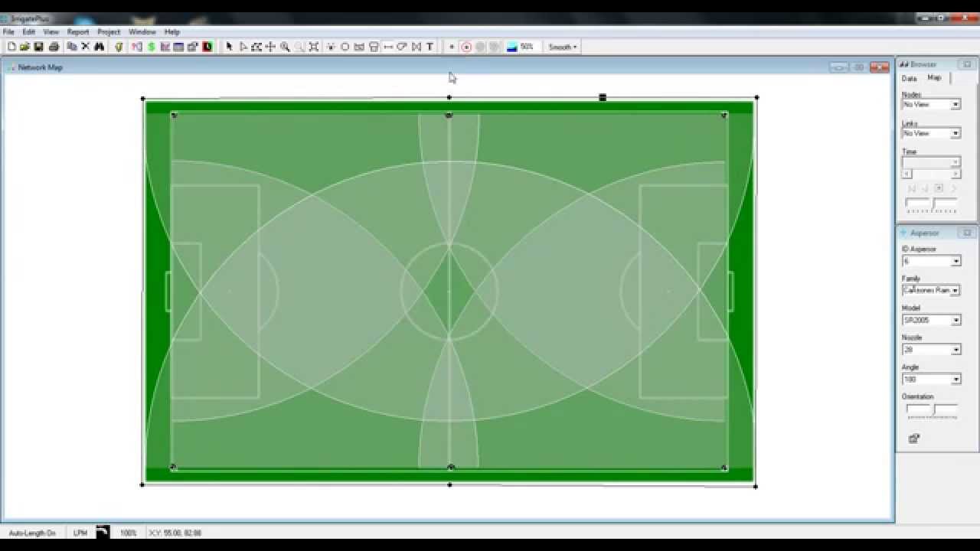This screenshot has height=551, width=980.
Task: Click the LPM flow units in status bar
Action: (x=80, y=533)
